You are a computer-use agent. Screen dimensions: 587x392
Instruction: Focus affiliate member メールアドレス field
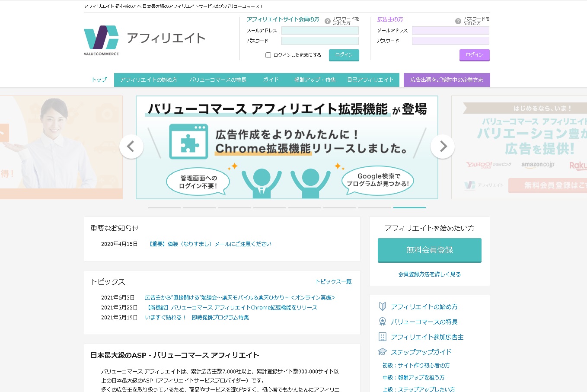coord(320,31)
